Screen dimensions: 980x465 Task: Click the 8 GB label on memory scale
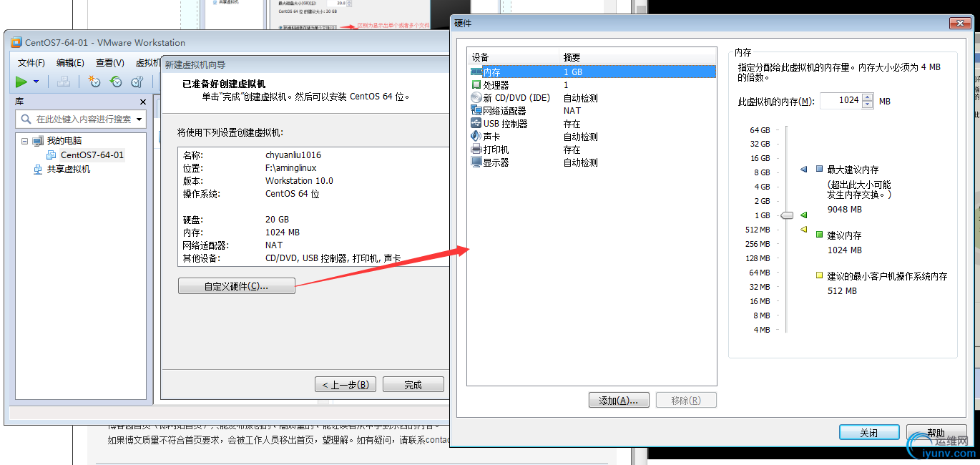tap(761, 172)
